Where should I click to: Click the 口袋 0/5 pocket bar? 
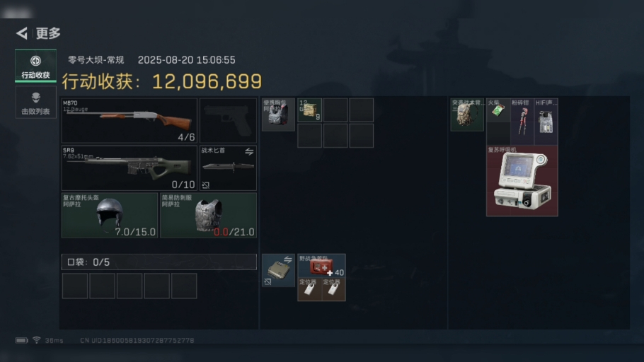point(159,262)
